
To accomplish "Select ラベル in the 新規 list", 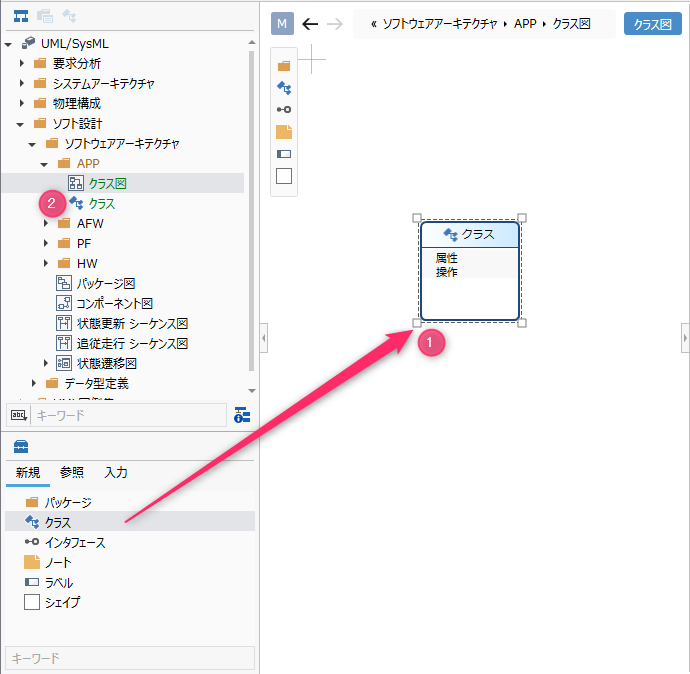I will [130, 582].
